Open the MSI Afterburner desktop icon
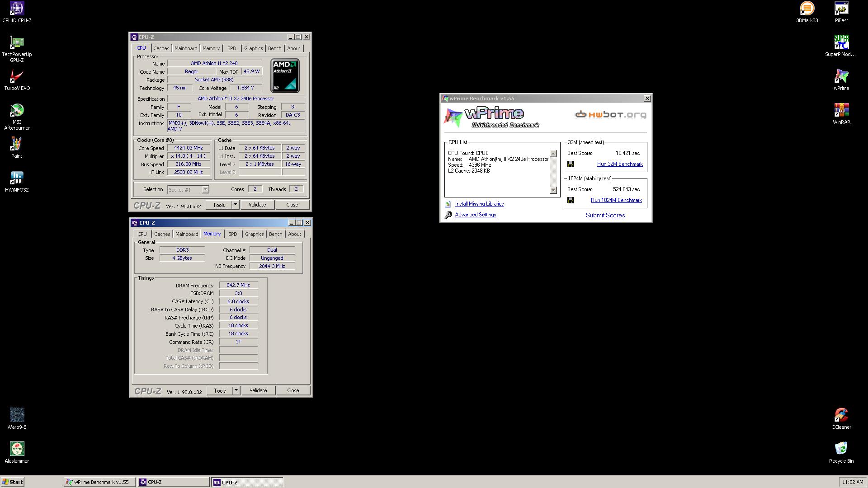 pos(17,117)
